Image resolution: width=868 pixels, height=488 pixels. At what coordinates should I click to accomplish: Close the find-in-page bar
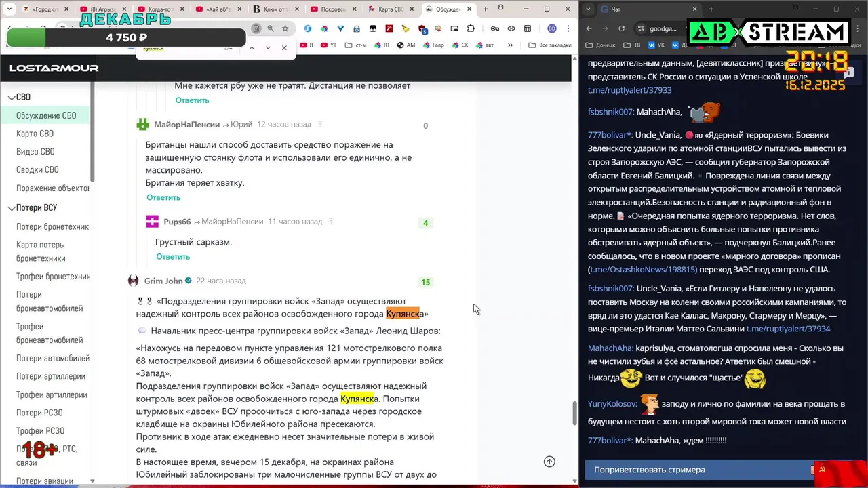284,48
